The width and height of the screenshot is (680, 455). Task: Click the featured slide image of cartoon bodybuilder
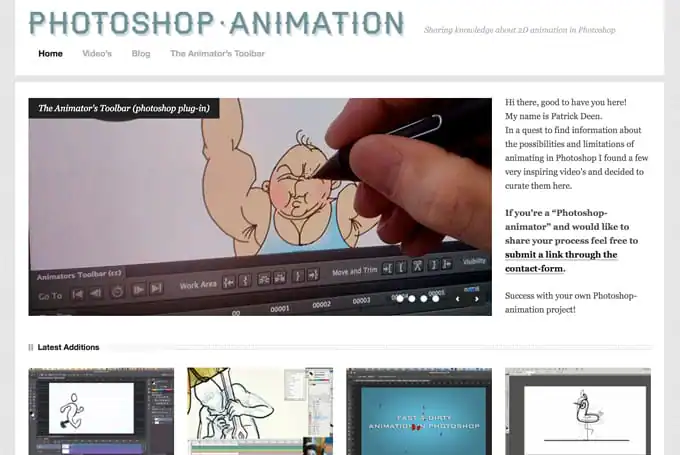260,206
